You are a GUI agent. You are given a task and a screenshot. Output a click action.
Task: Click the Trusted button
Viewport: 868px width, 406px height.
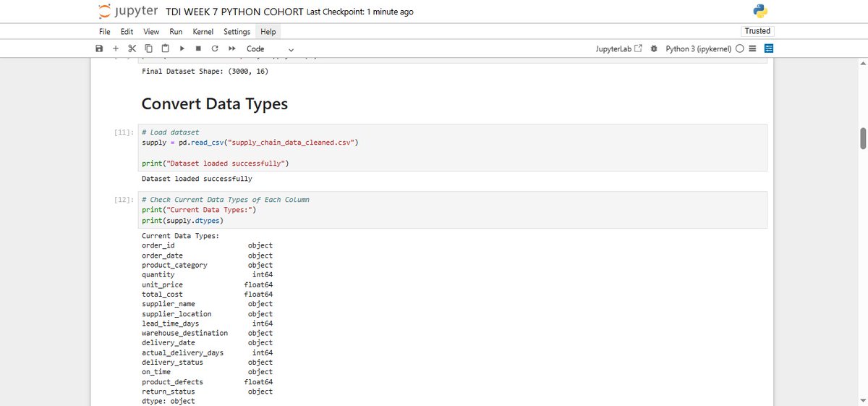[x=757, y=31]
